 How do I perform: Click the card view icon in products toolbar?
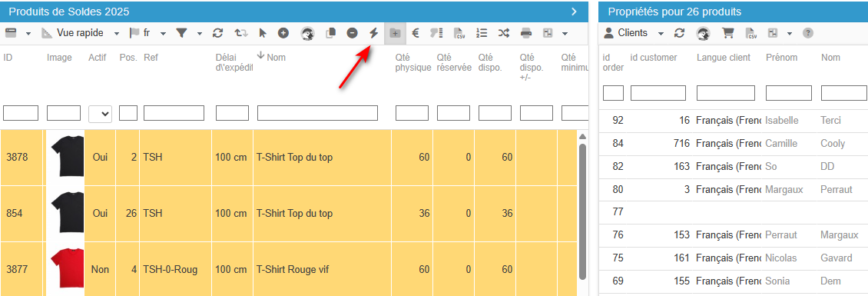(x=11, y=33)
